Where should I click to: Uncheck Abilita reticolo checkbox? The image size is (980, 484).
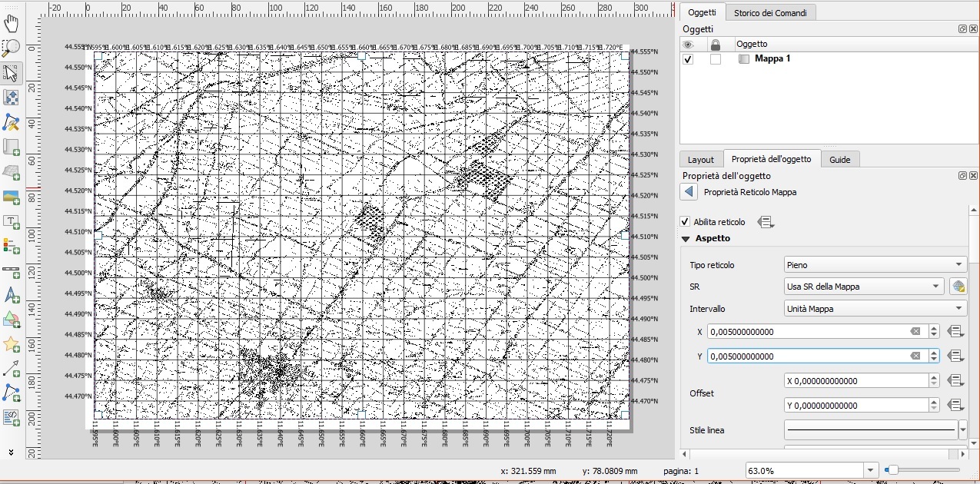pyautogui.click(x=685, y=222)
